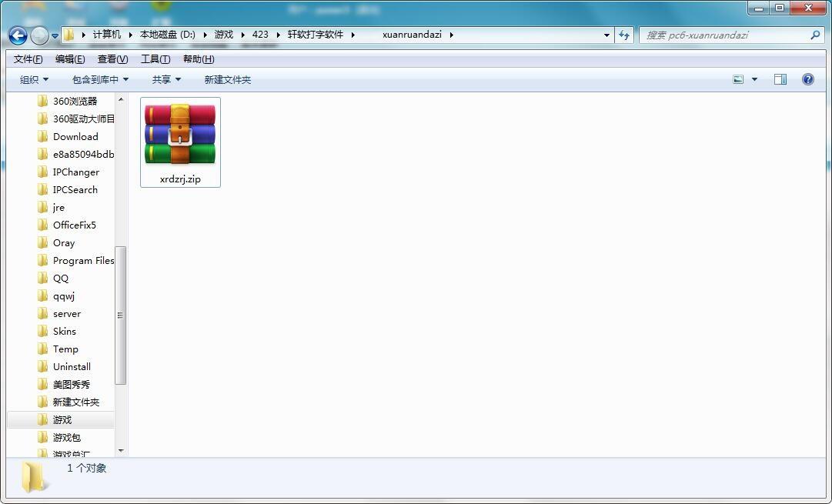Click the refresh button beside address bar
Viewport: 832px width, 504px height.
pos(624,35)
